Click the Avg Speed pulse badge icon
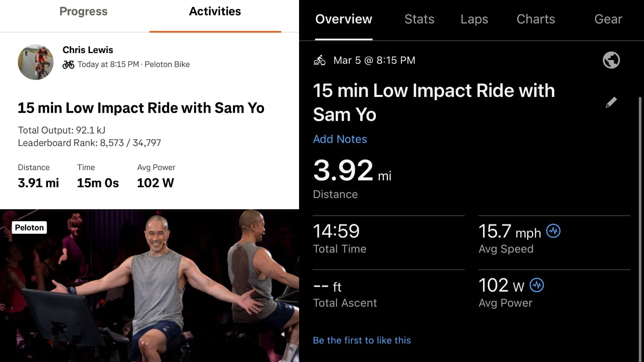This screenshot has height=362, width=644. (x=553, y=231)
